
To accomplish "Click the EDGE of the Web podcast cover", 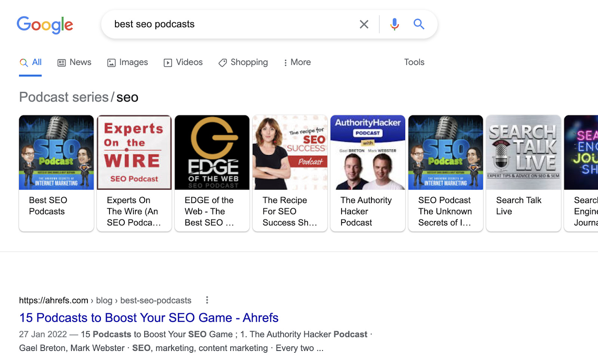I will click(212, 152).
